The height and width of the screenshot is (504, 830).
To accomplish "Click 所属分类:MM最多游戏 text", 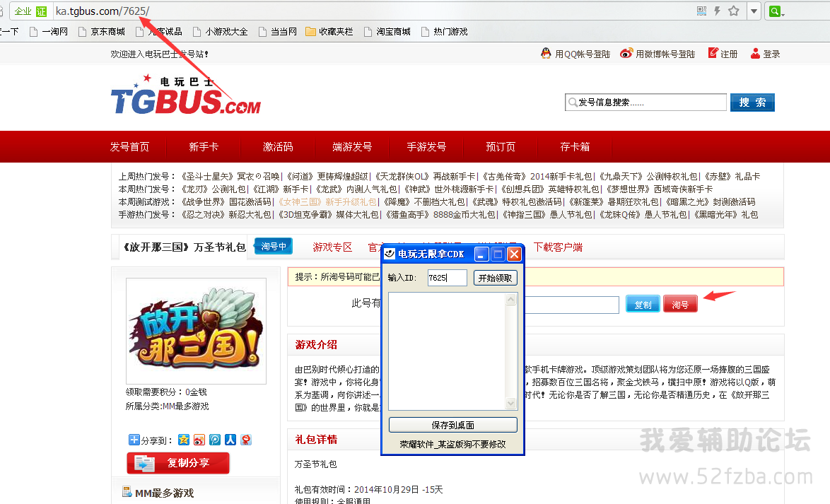I will tap(167, 406).
